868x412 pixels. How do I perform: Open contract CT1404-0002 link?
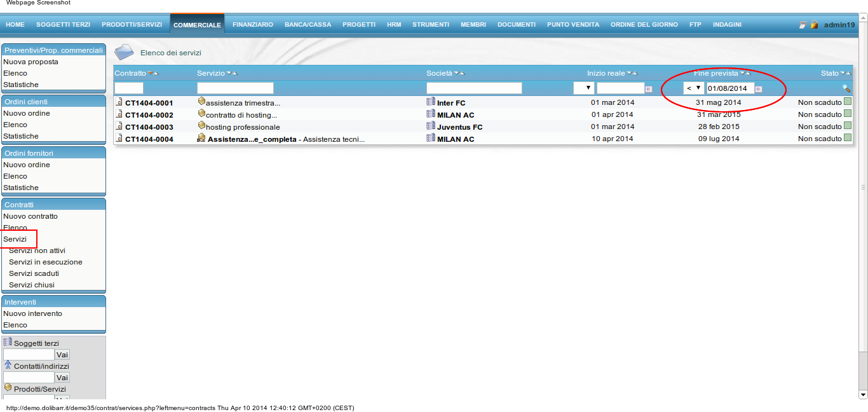[x=149, y=115]
